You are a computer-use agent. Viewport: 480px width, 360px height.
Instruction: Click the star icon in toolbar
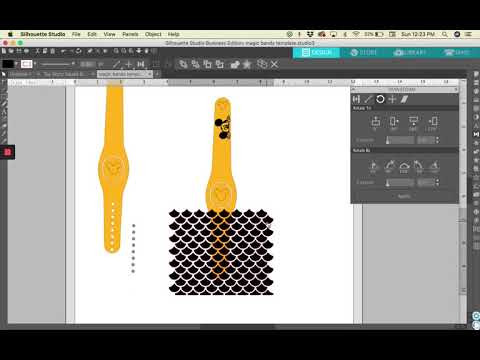247,64
